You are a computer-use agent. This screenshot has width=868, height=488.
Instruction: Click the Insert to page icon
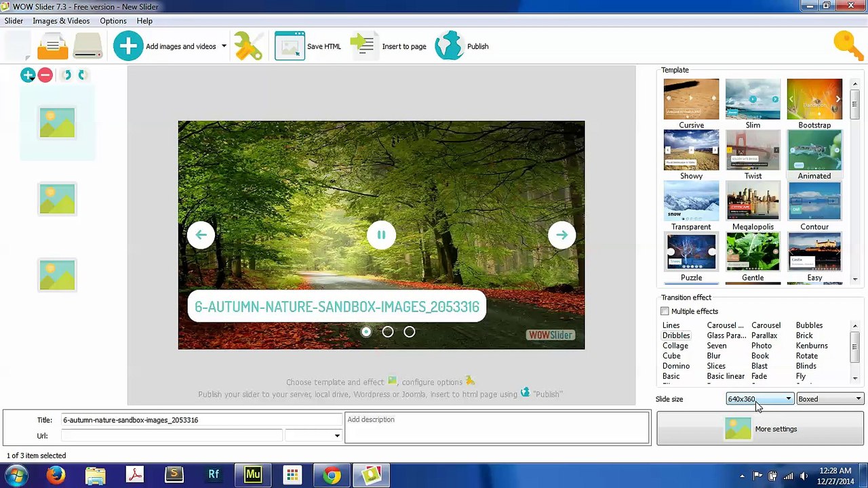coord(362,46)
